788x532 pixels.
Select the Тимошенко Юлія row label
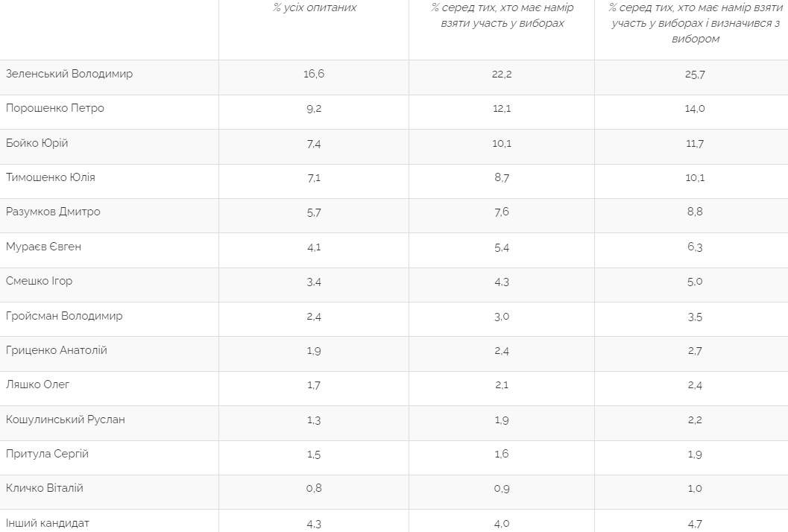tap(51, 177)
